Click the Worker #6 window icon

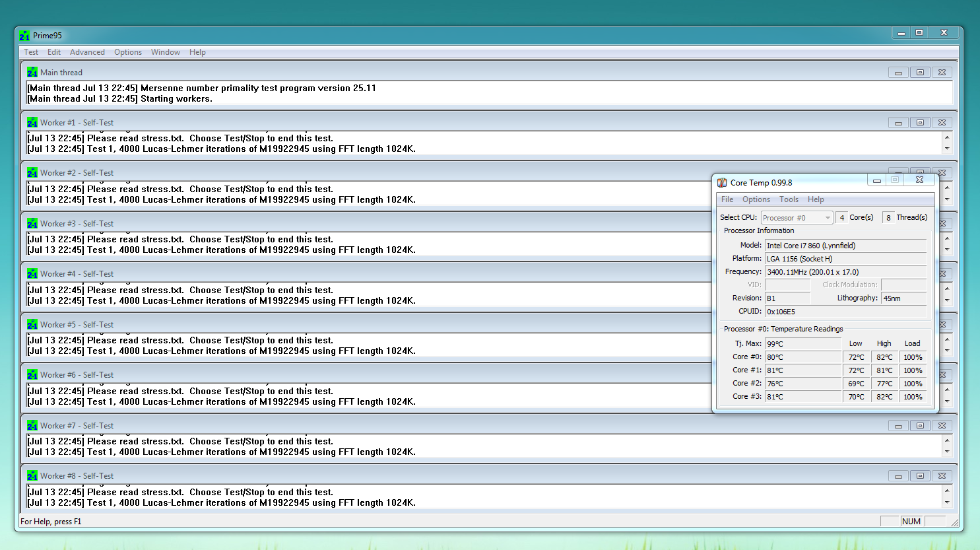point(32,375)
